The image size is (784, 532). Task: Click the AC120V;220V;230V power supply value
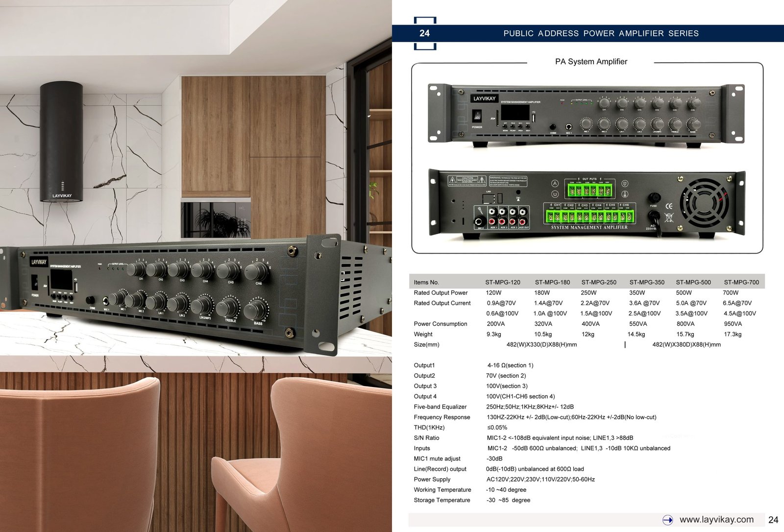540,479
